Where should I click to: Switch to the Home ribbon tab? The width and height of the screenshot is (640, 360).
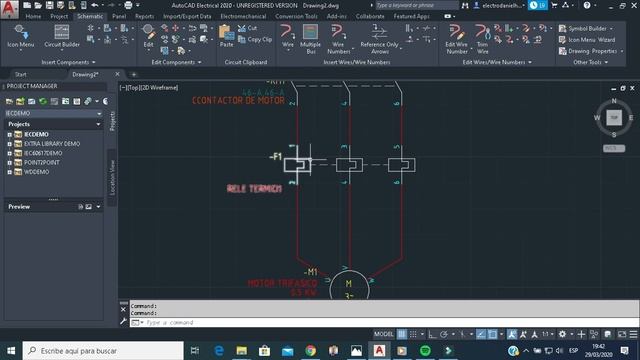tap(33, 16)
